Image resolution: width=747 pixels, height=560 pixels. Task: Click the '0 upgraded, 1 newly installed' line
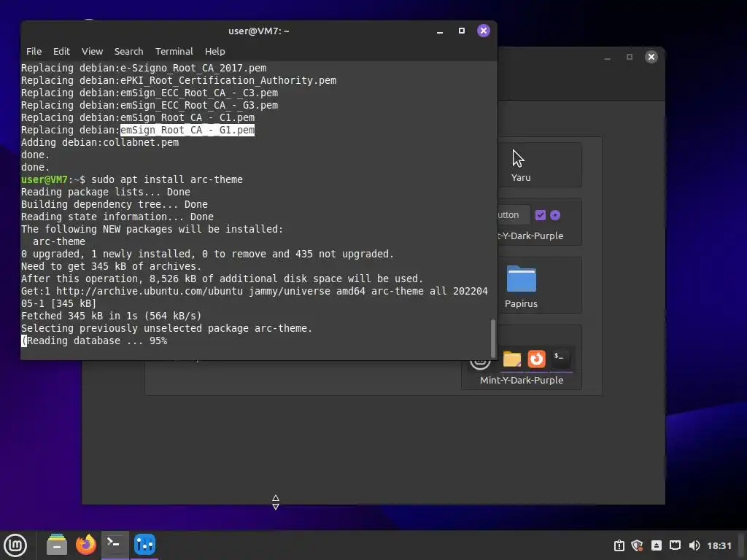pos(207,254)
